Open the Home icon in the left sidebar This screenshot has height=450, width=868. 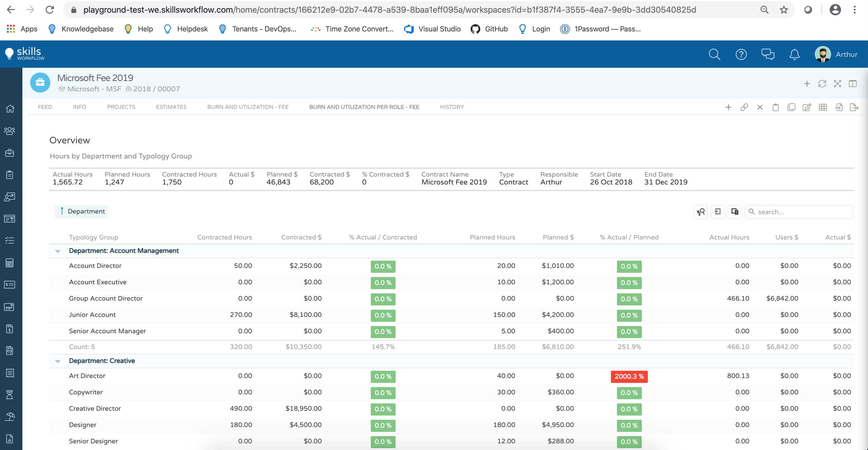click(10, 109)
